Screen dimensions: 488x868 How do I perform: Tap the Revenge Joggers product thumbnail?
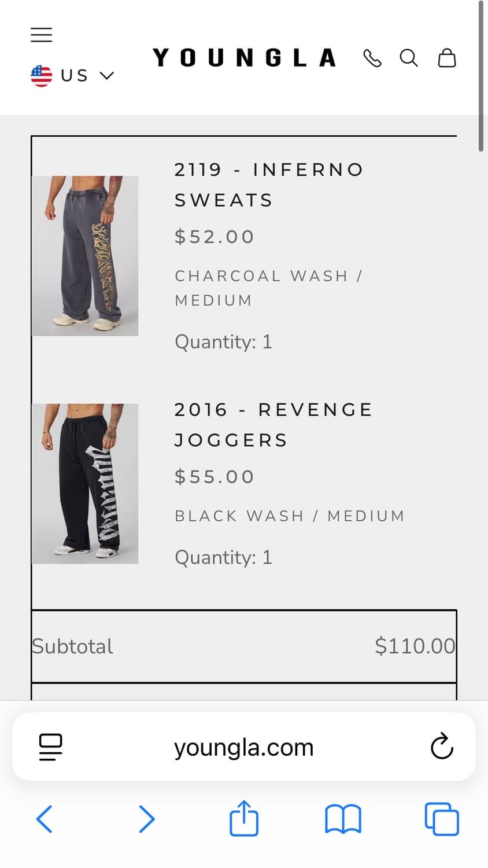click(85, 484)
